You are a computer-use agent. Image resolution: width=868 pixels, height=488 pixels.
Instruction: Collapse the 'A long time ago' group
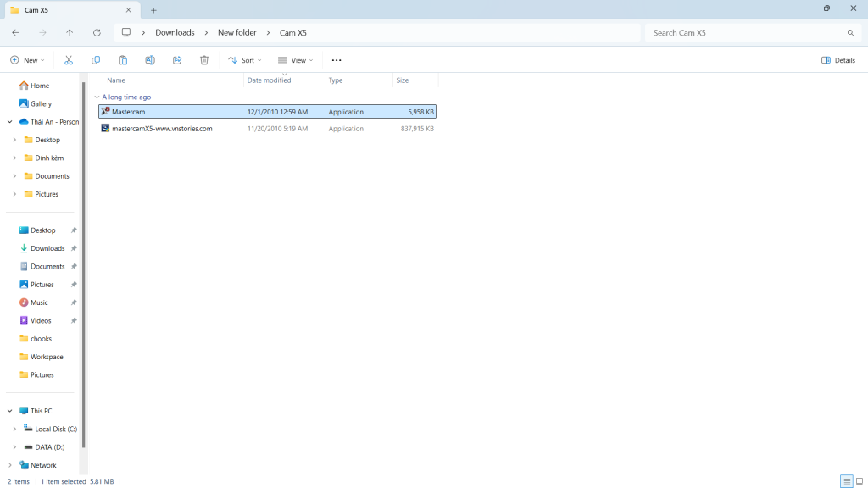(97, 97)
